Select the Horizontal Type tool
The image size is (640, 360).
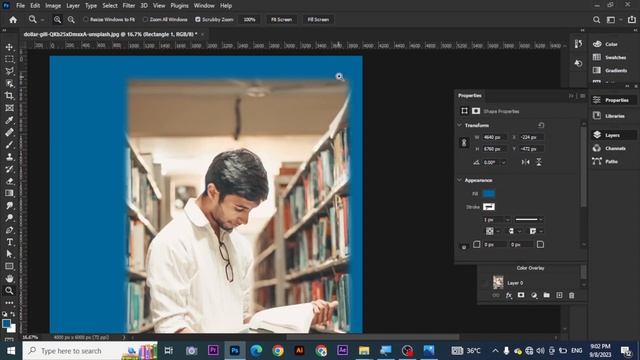point(9,242)
